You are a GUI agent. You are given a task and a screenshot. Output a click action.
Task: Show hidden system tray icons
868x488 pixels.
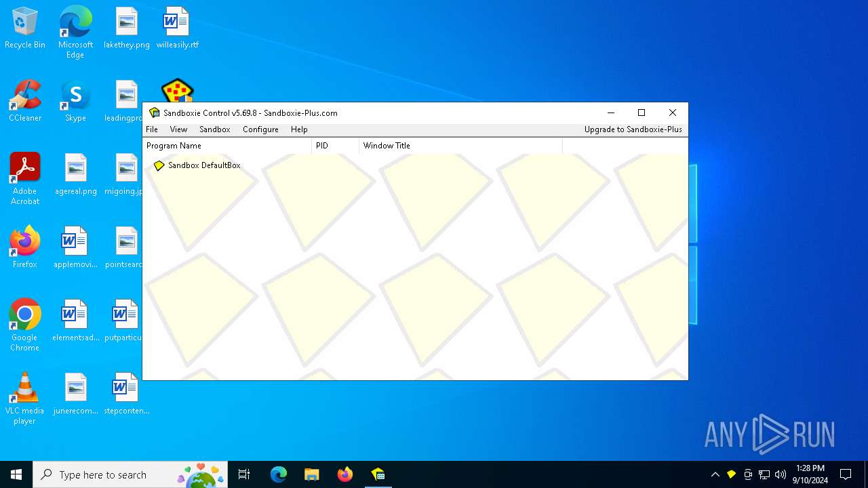pos(715,474)
